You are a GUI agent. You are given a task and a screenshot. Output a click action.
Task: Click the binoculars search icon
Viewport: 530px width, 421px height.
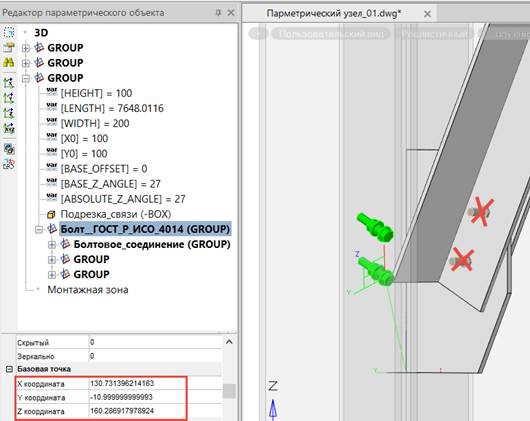pyautogui.click(x=9, y=63)
